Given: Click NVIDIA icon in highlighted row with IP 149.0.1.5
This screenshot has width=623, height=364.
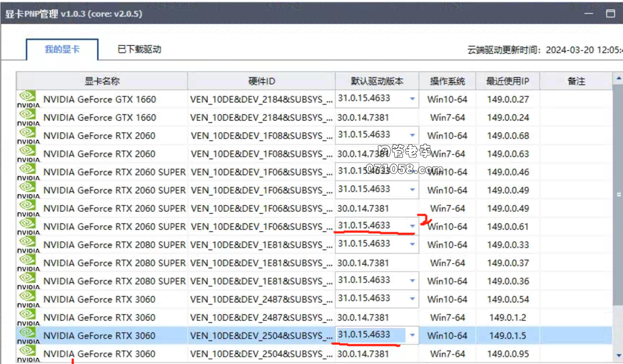Looking at the screenshot, I should pyautogui.click(x=28, y=335).
